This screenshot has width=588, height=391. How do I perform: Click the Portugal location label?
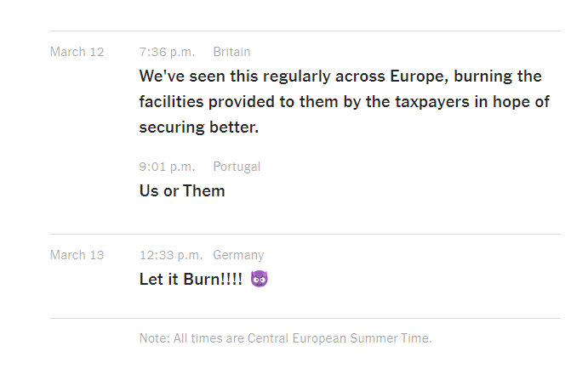point(237,167)
